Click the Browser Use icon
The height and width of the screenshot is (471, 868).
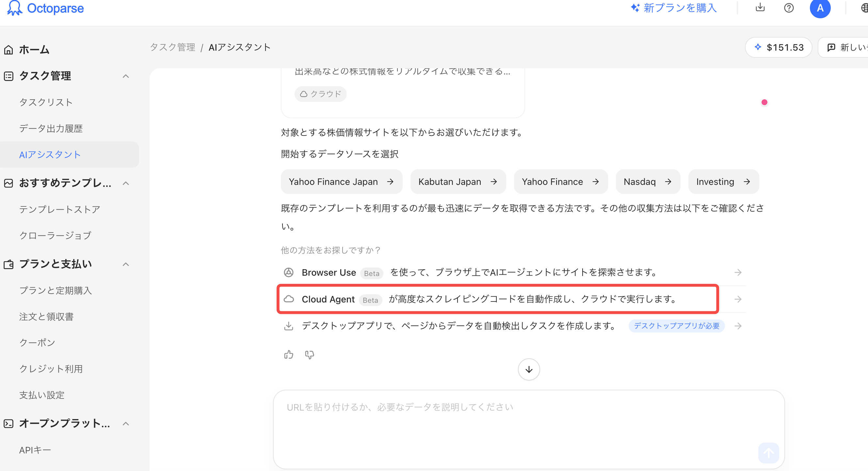click(289, 272)
